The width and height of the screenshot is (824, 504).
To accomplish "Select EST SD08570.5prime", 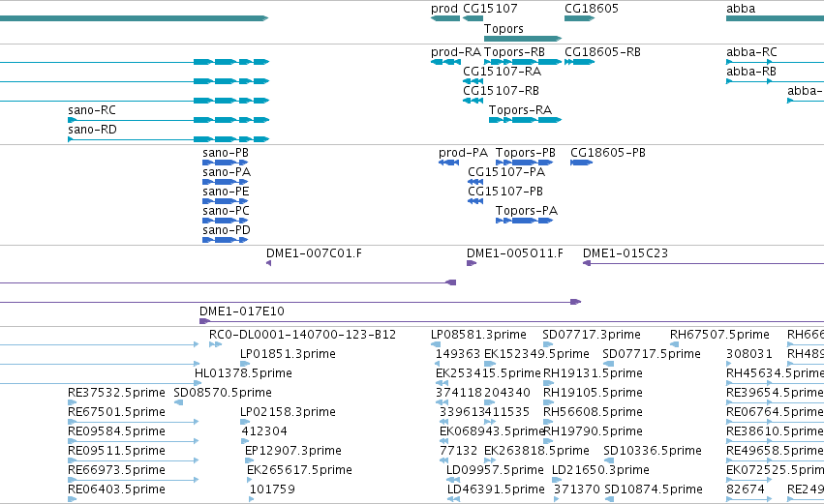I will pyautogui.click(x=178, y=403).
